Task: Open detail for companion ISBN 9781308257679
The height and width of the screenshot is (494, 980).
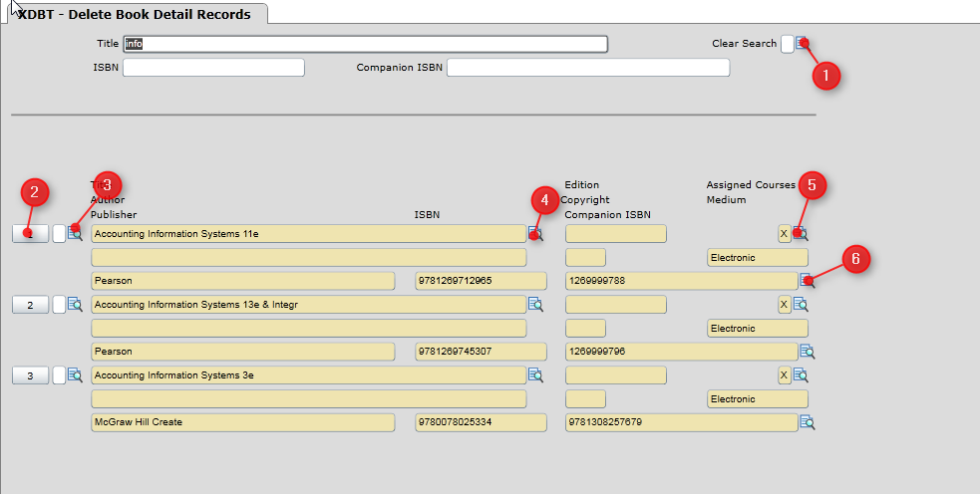Action: [x=807, y=423]
